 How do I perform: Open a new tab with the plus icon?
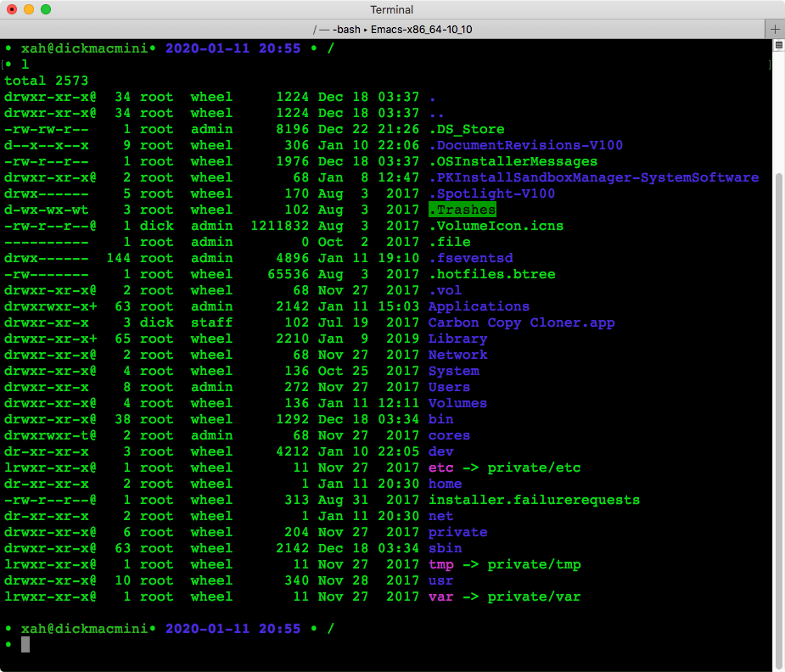point(774,29)
